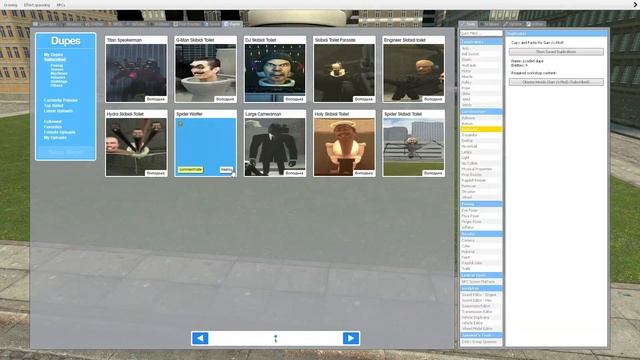Select the Finger Poser tool

click(481, 222)
